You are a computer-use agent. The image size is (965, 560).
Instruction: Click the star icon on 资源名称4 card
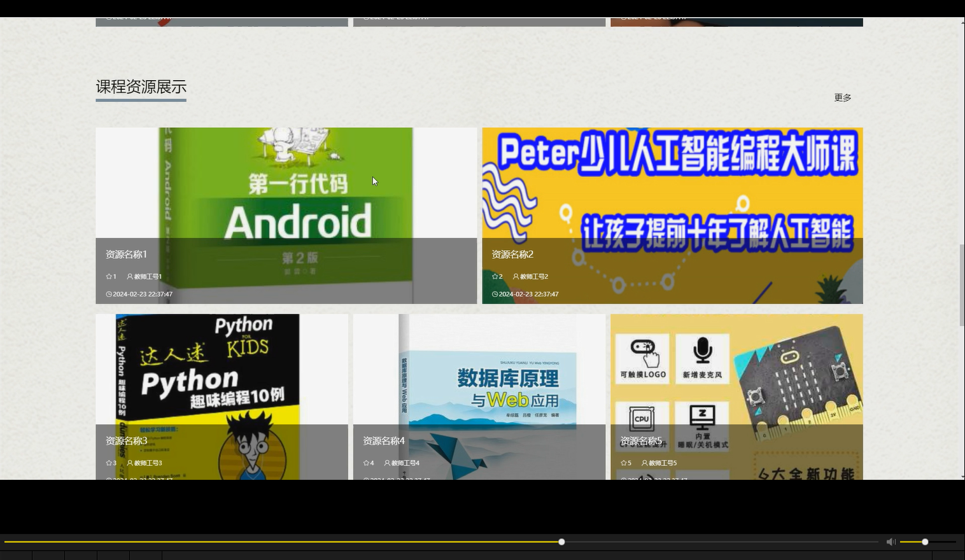coord(366,463)
